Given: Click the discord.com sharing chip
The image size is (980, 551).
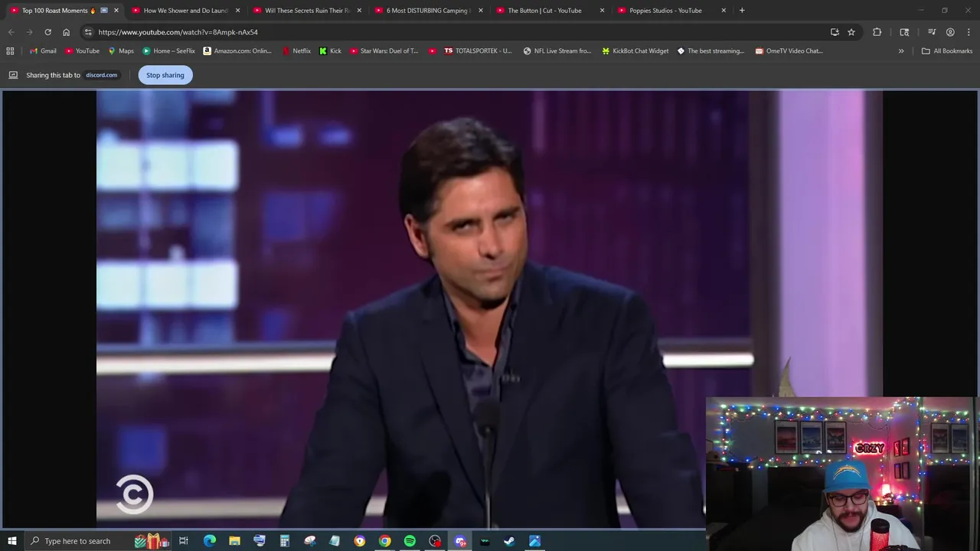Looking at the screenshot, I should pyautogui.click(x=101, y=75).
